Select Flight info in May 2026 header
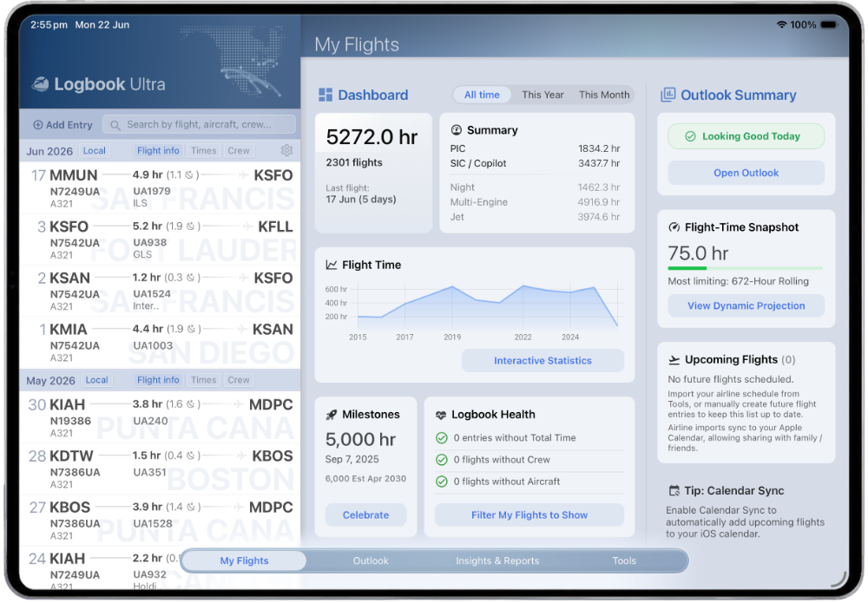 coord(158,380)
